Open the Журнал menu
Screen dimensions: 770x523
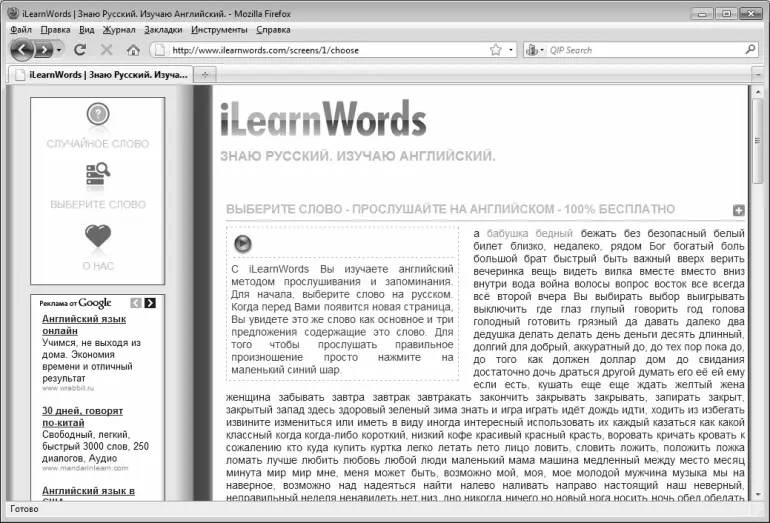[119, 30]
